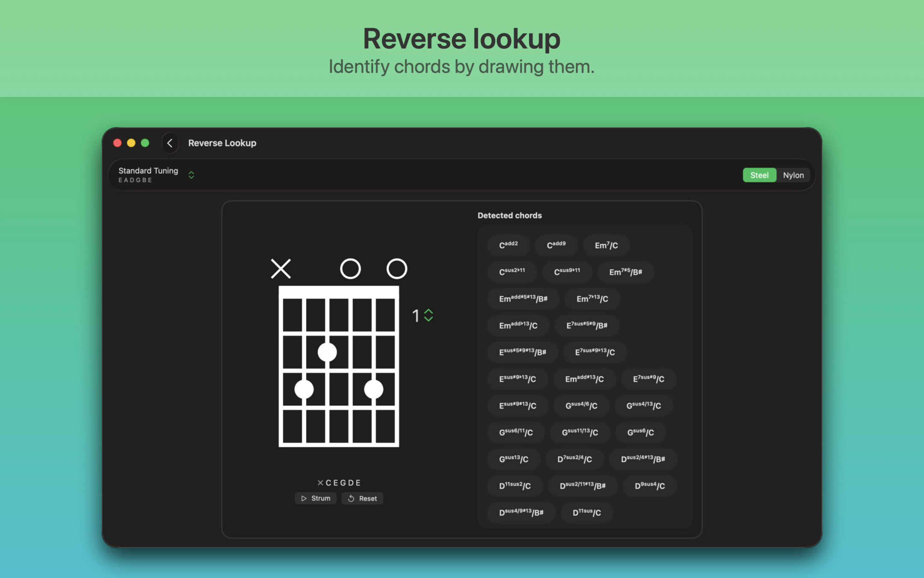
Task: Open the Gsus4/13/C chord
Action: pos(644,405)
